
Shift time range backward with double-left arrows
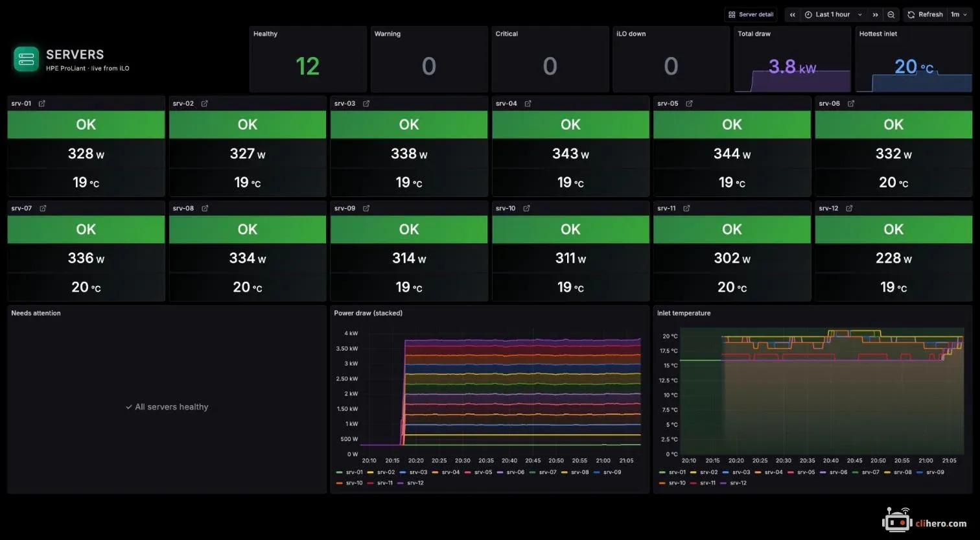pos(792,14)
